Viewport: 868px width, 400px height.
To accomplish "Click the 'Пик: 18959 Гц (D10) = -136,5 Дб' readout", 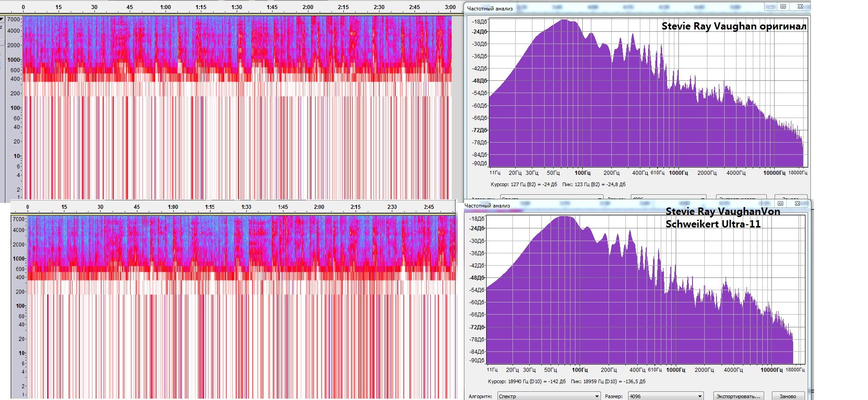I will [608, 381].
